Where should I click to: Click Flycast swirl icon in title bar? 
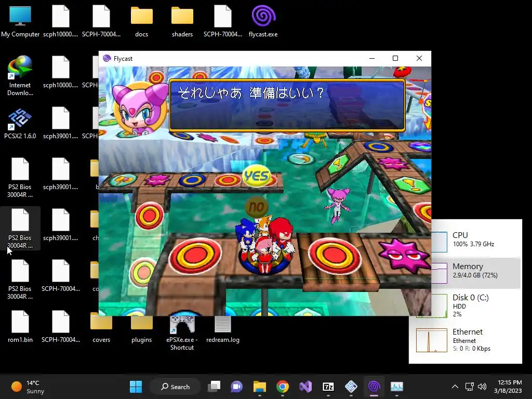tap(107, 58)
